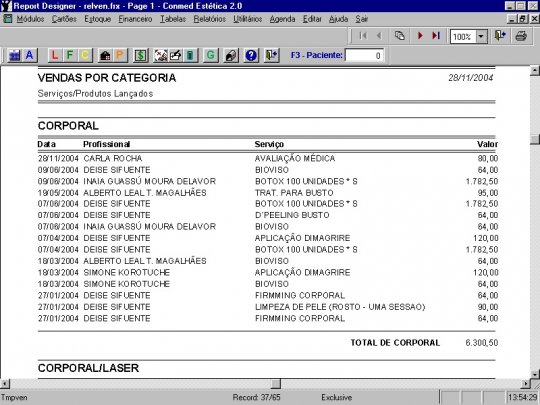Click Record 37/65 in status bar

point(257,397)
